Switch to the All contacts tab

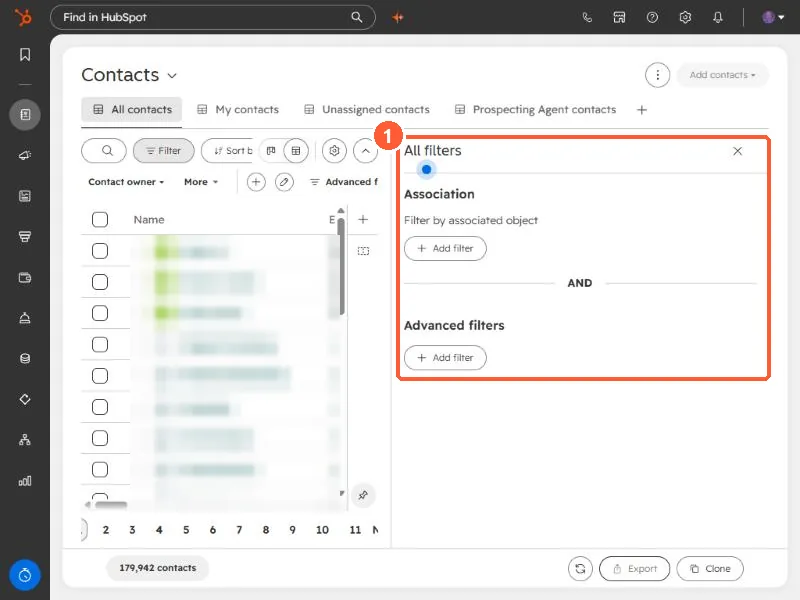[x=132, y=110]
